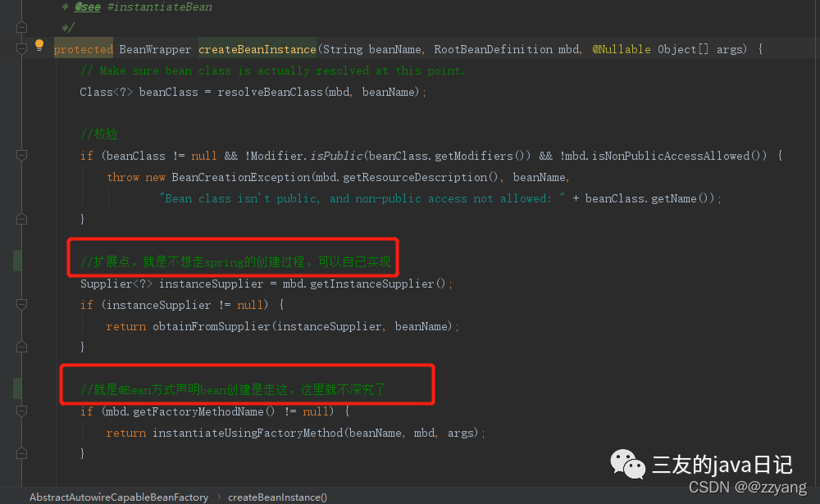
Task: Click fold end marker after BeanCreationException block
Action: (x=21, y=219)
